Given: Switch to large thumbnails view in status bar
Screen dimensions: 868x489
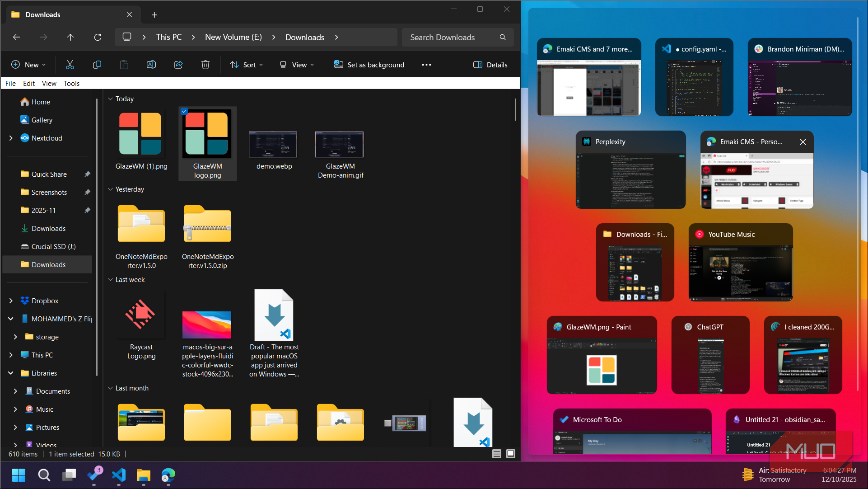Looking at the screenshot, I should pyautogui.click(x=511, y=454).
